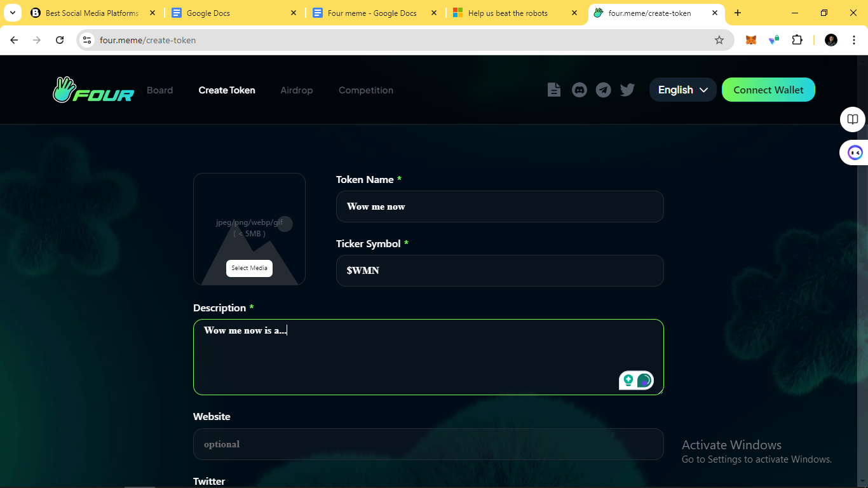Image resolution: width=868 pixels, height=488 pixels.
Task: Open Chrome three-dot menu
Action: pyautogui.click(x=854, y=40)
